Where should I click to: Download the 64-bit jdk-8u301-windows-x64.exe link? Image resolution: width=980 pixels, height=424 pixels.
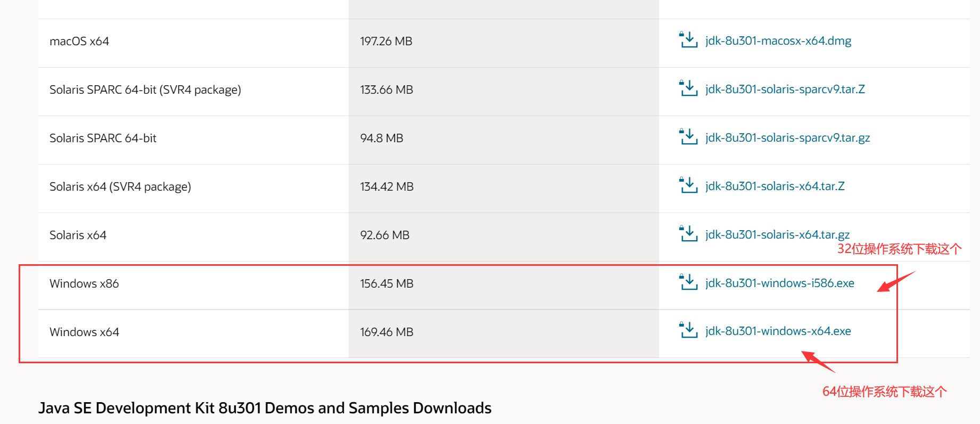778,331
